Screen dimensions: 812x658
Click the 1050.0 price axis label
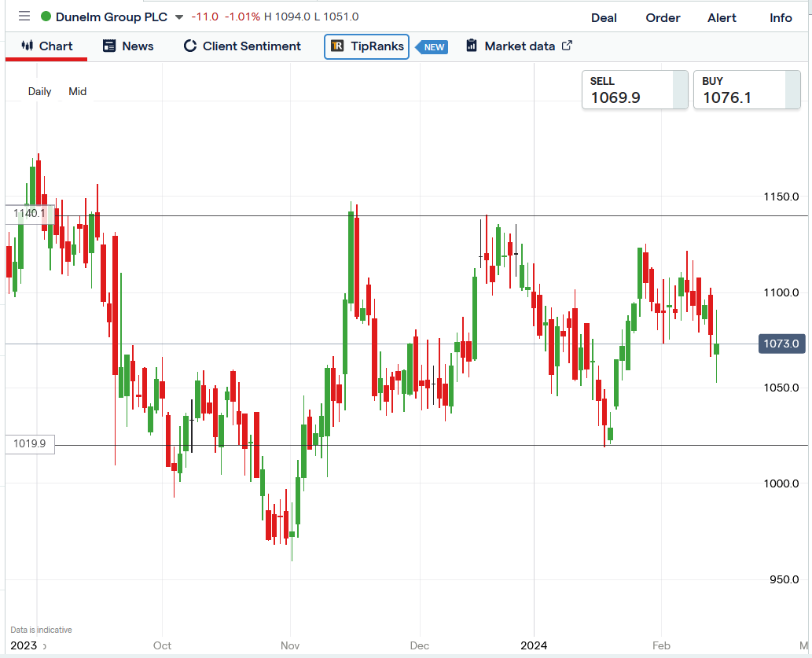[781, 388]
